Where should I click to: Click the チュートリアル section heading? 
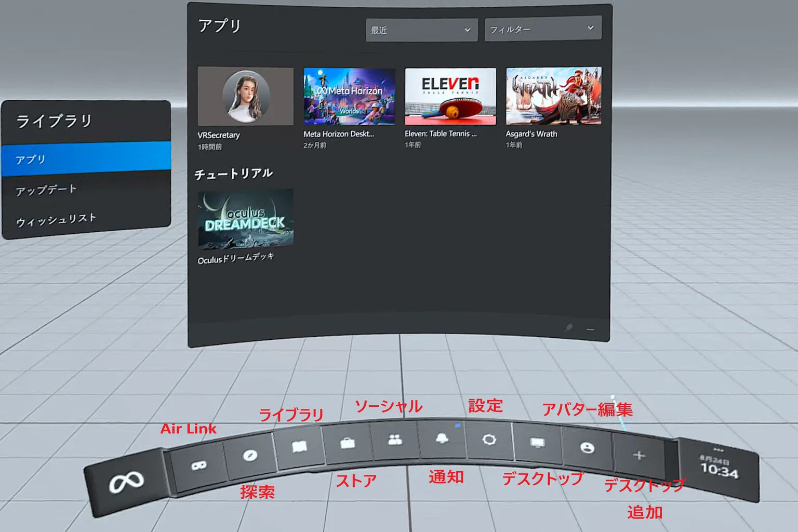[233, 174]
